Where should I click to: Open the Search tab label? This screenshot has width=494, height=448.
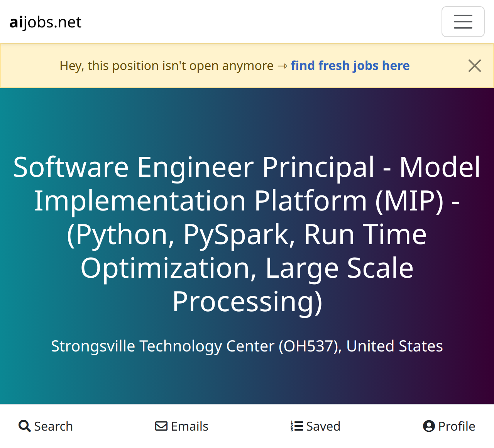53,426
